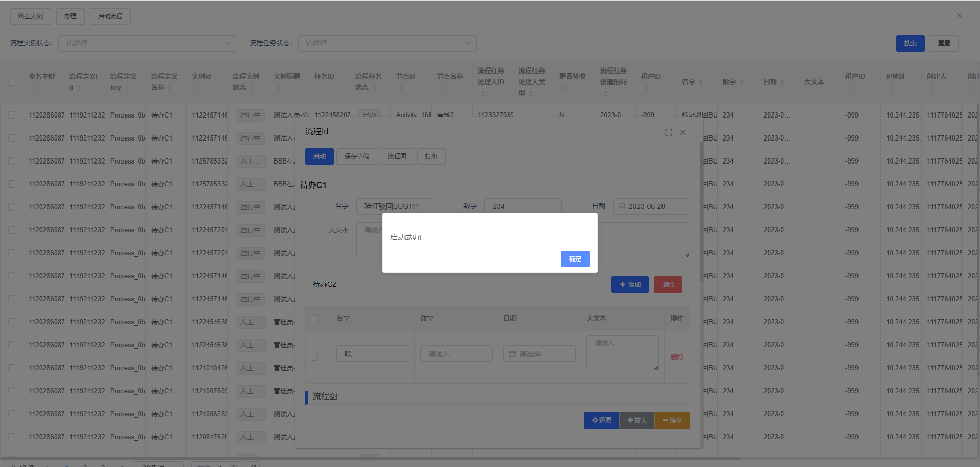Viewport: 980px width, 467px height.
Task: Maximize the 流程Id dialog with fullscreen icon
Action: click(668, 132)
